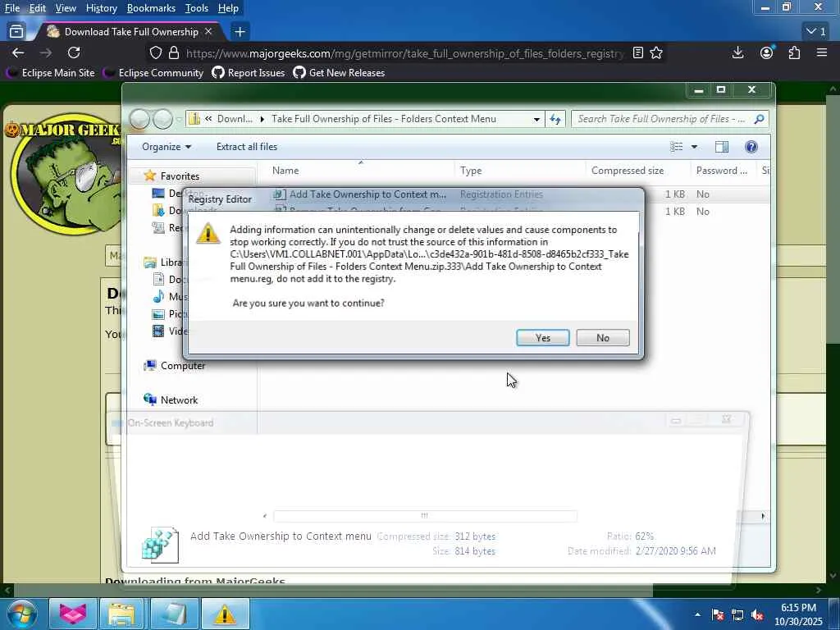Click No in Registry Editor dialog
Screen dimensions: 840x630
tap(603, 338)
